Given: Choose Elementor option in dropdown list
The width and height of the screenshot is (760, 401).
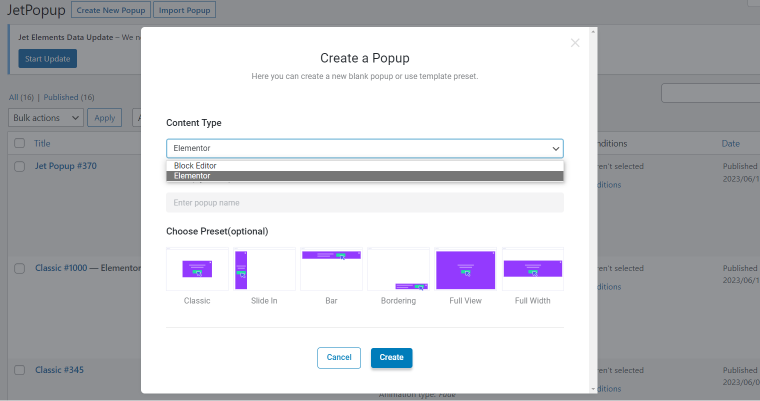Looking at the screenshot, I should [364, 176].
